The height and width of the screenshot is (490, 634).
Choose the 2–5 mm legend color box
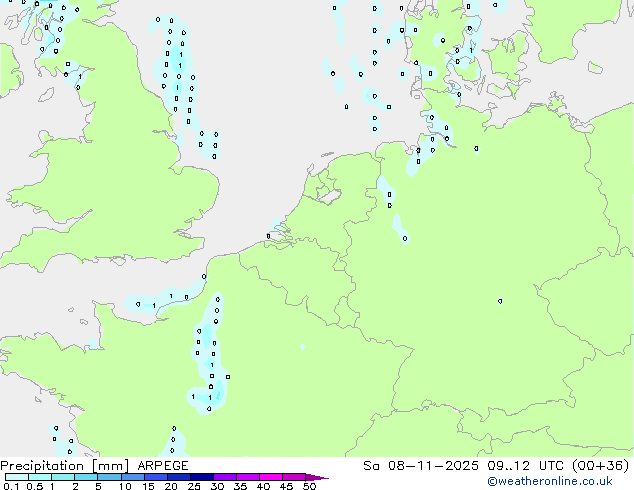point(86,477)
